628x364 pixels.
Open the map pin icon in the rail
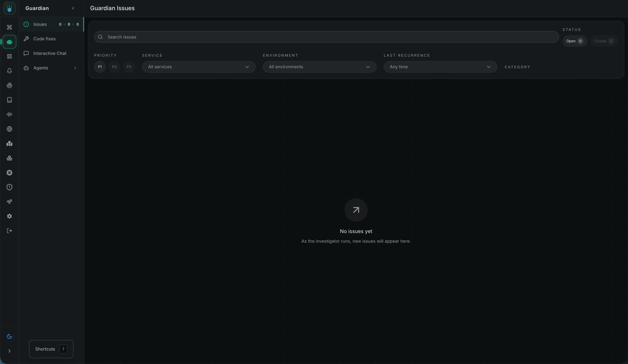(9, 143)
